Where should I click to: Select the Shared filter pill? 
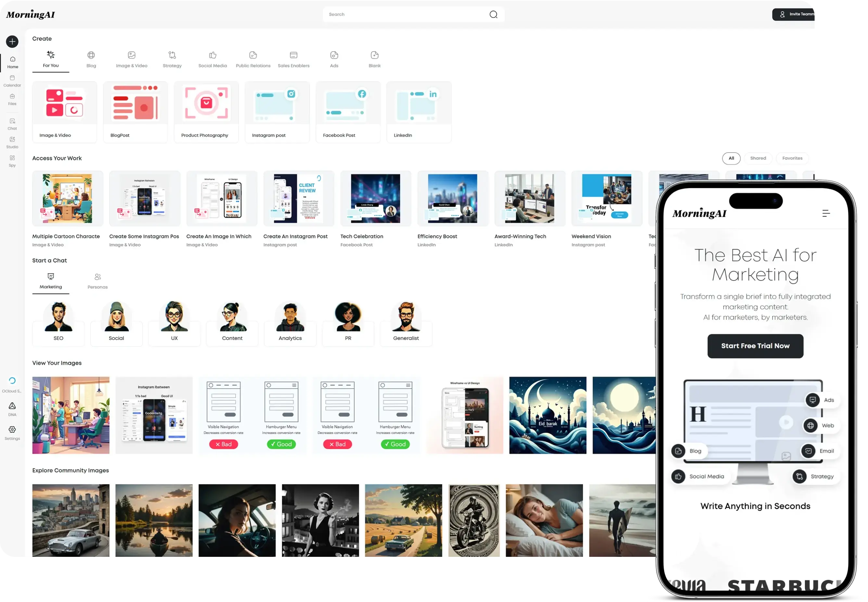758,159
